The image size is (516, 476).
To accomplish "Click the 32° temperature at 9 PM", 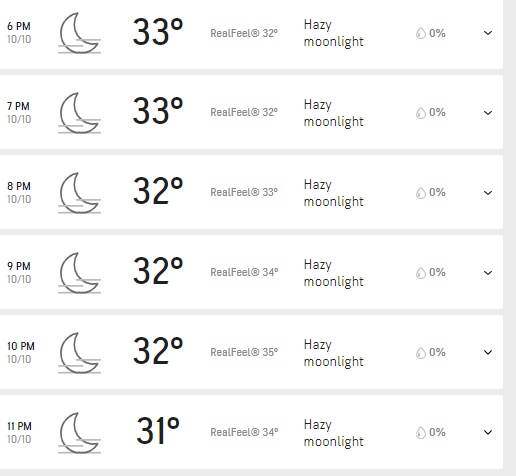I will pos(158,271).
